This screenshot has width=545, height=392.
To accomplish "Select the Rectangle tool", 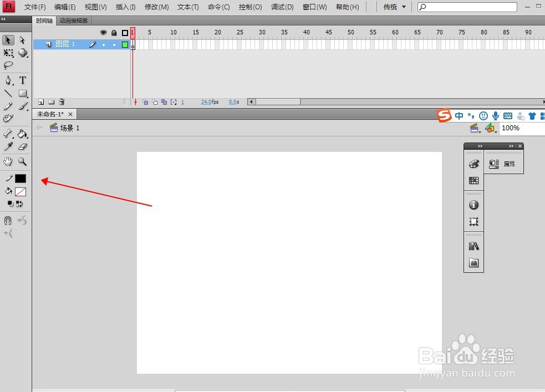I will click(x=23, y=93).
